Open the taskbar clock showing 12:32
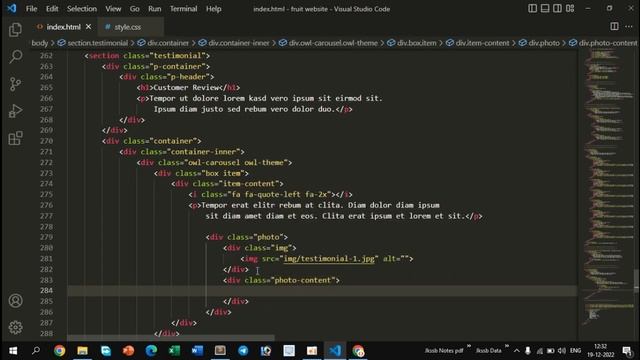 tap(601, 351)
